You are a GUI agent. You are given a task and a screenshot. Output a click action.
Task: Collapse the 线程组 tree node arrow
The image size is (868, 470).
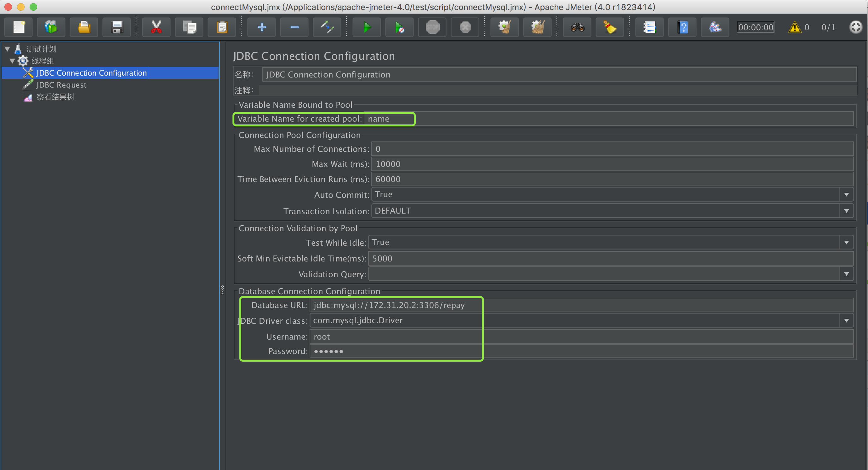pos(12,61)
